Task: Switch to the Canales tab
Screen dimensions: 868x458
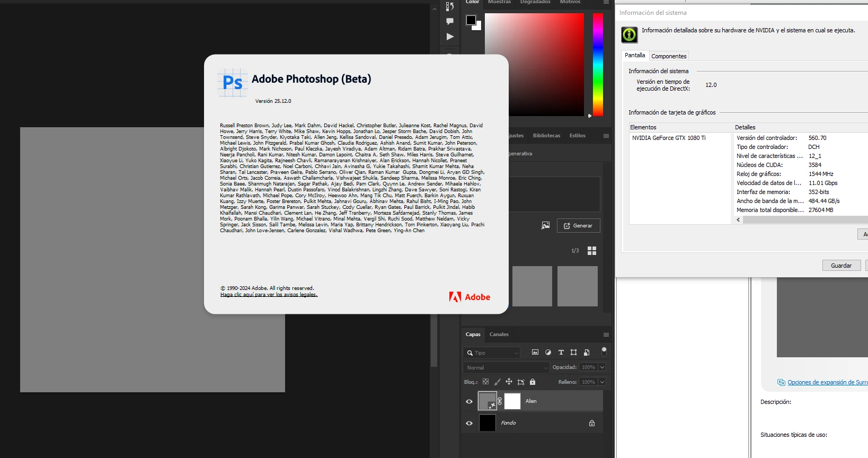Action: pyautogui.click(x=499, y=334)
